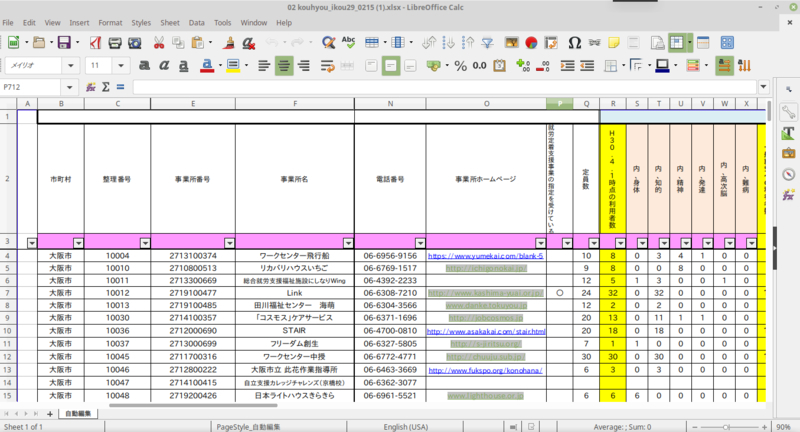Open the Sheet menu
Image resolution: width=800 pixels, height=432 pixels.
pyautogui.click(x=170, y=22)
